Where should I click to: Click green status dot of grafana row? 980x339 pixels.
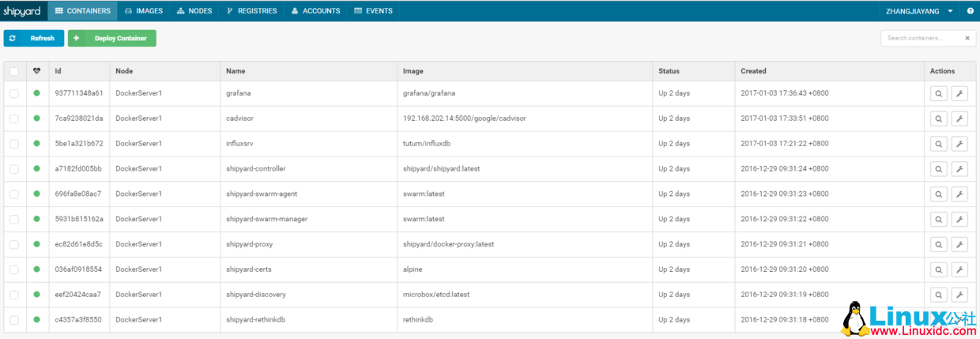click(x=36, y=93)
